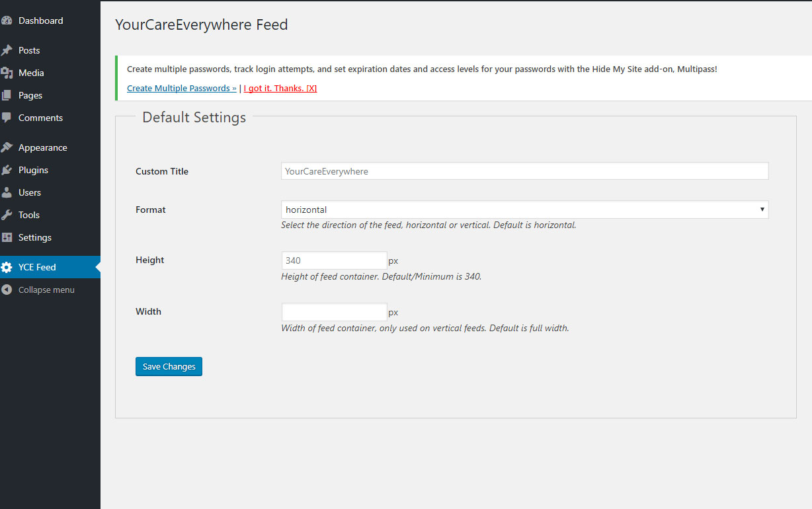Click the Settings sliders icon
812x509 pixels.
coord(7,237)
